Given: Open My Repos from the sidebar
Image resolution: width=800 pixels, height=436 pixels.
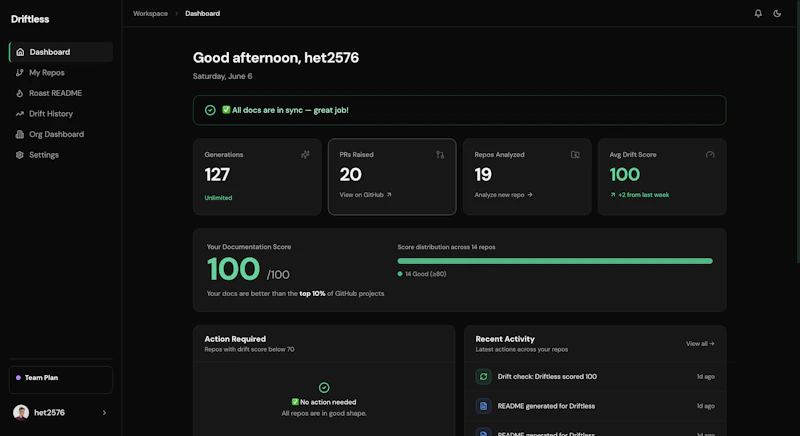Looking at the screenshot, I should point(61,72).
